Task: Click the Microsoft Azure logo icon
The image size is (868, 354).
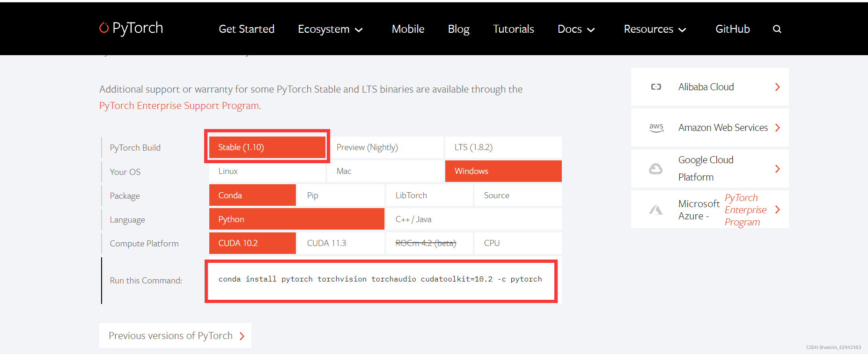Action: pos(656,210)
